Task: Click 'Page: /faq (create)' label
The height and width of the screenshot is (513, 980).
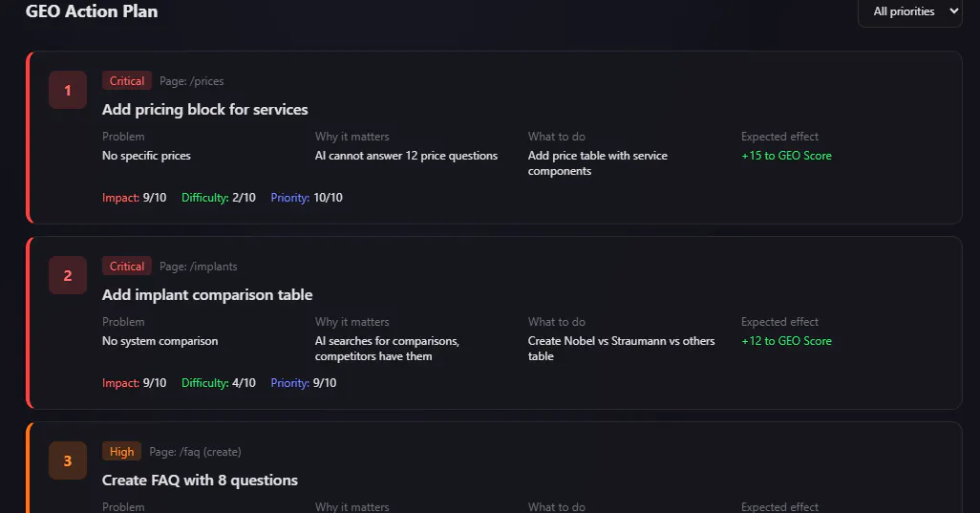Action: pyautogui.click(x=195, y=452)
